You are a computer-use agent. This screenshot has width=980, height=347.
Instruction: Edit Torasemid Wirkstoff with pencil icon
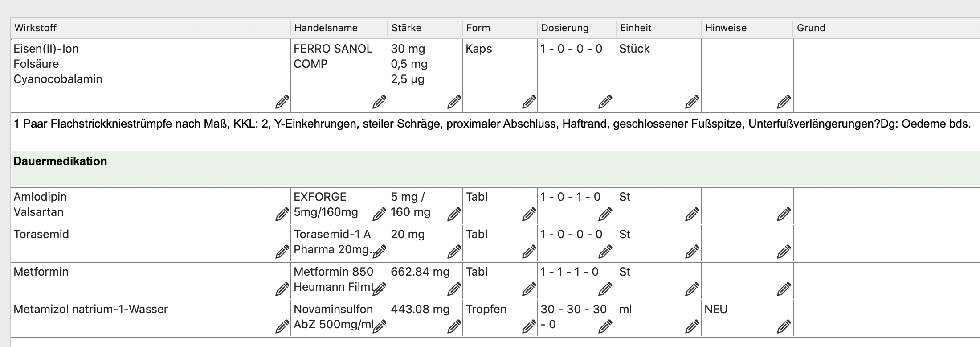point(282,252)
